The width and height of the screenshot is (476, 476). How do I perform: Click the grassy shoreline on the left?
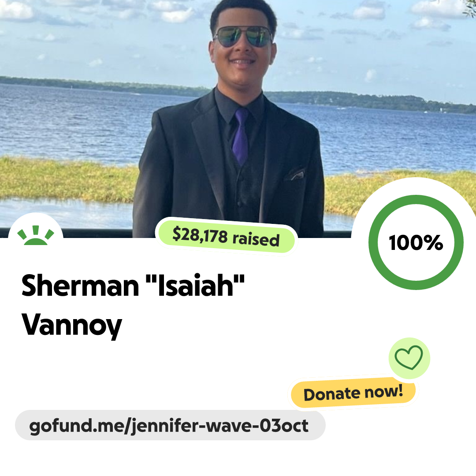coord(67,179)
